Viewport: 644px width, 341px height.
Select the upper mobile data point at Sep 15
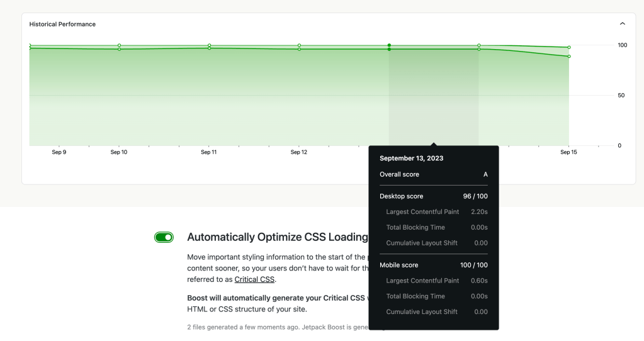tap(569, 47)
